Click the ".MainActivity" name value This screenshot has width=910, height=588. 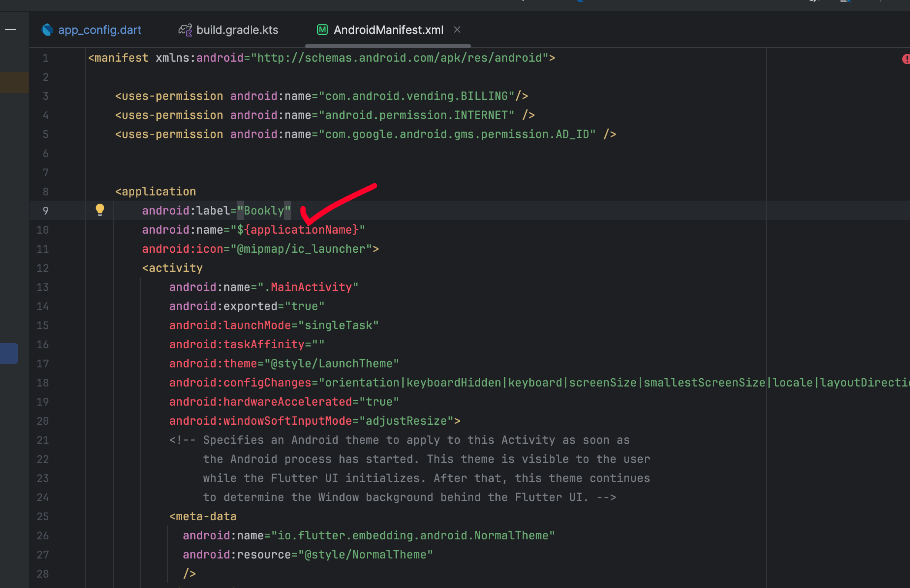pyautogui.click(x=308, y=287)
